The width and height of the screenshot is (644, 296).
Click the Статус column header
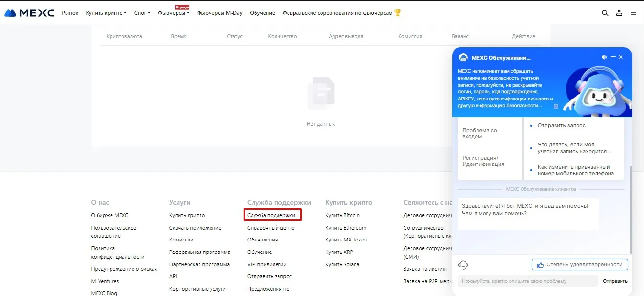tap(234, 36)
